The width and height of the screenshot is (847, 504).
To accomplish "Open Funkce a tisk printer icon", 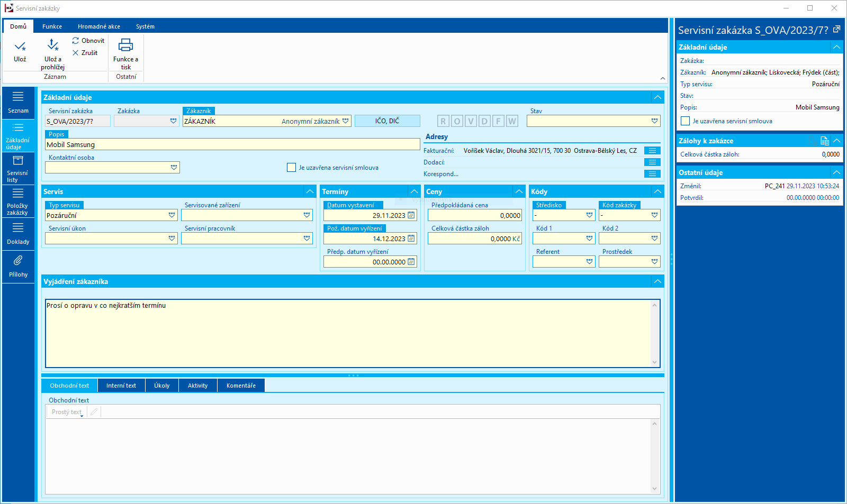I will (x=125, y=45).
